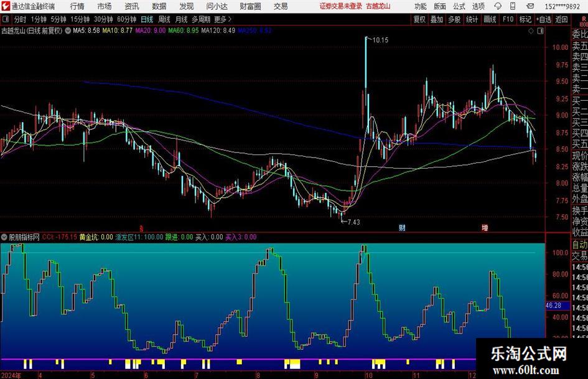Click the red S marker below chart
The height and width of the screenshot is (379, 588).
tap(141, 228)
